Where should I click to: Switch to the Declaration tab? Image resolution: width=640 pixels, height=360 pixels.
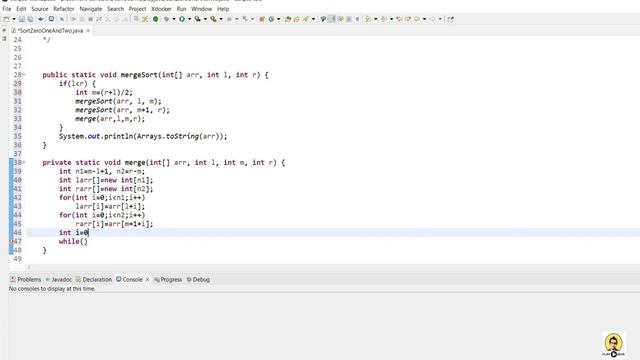point(94,280)
